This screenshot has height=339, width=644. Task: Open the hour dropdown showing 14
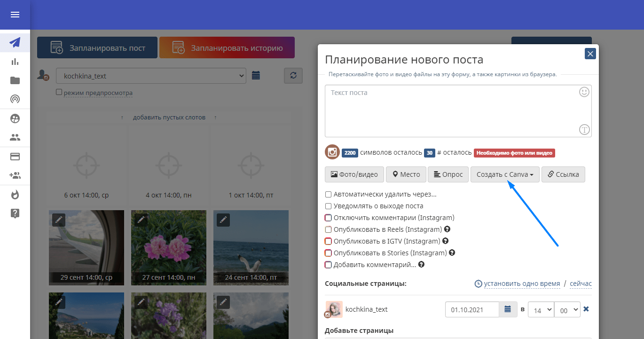pyautogui.click(x=541, y=310)
